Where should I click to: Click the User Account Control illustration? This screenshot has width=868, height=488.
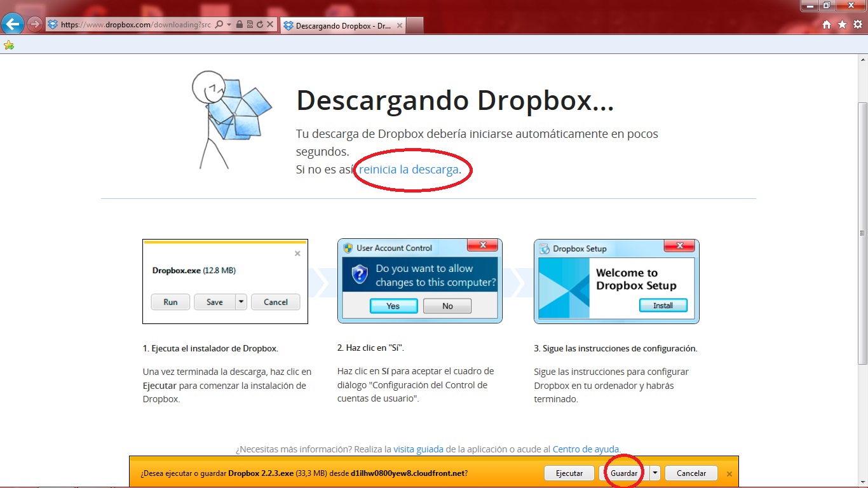coord(420,281)
